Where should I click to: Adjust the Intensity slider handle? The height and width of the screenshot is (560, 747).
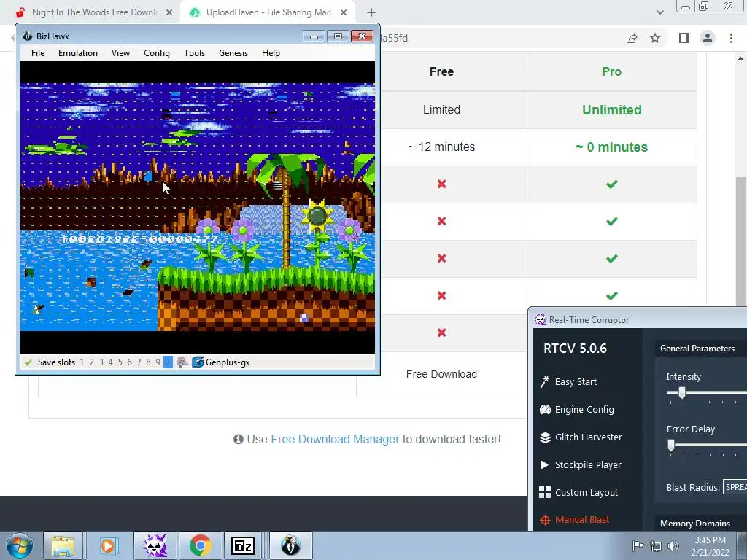[x=682, y=393]
